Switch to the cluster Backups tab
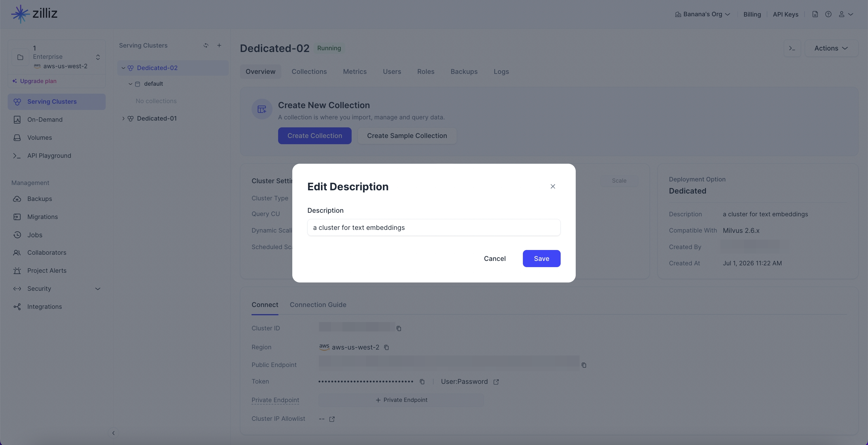The height and width of the screenshot is (445, 868). tap(464, 72)
